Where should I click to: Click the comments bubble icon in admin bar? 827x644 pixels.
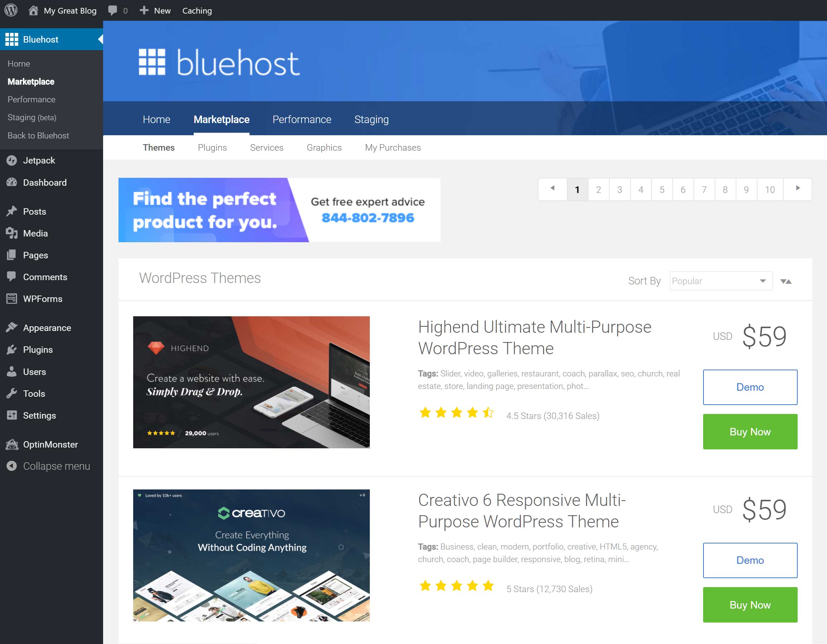pyautogui.click(x=112, y=10)
